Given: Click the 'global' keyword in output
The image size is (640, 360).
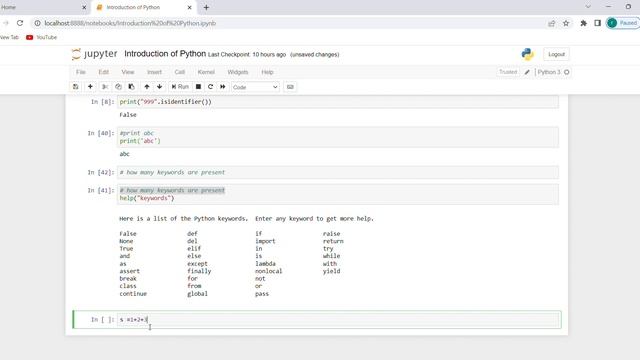Looking at the screenshot, I should (x=198, y=294).
